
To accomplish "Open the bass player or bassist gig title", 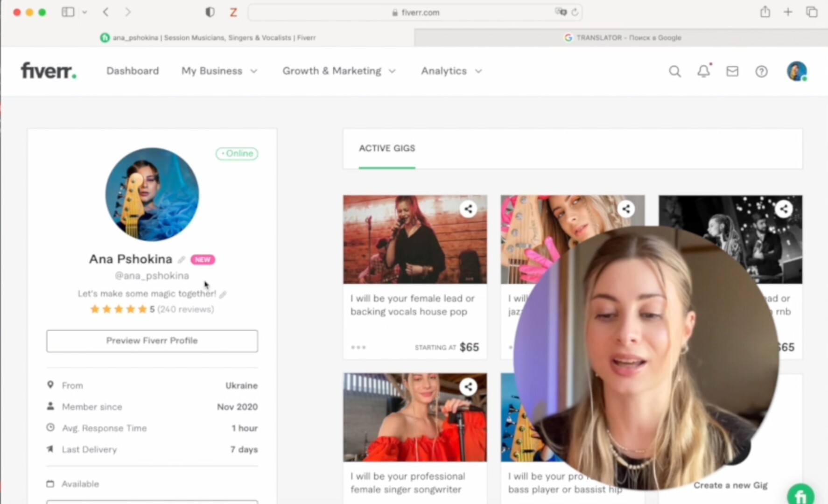I will (x=565, y=483).
